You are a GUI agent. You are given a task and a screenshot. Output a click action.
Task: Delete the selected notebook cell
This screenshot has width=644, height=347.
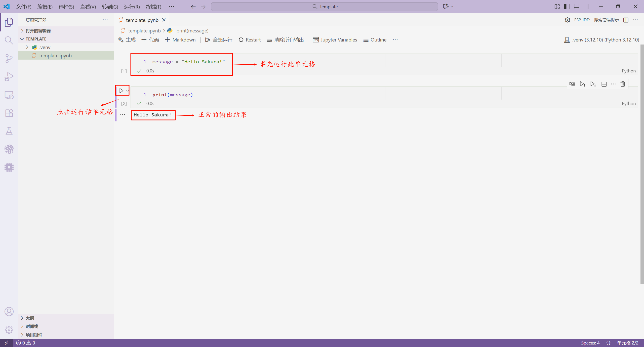(623, 84)
